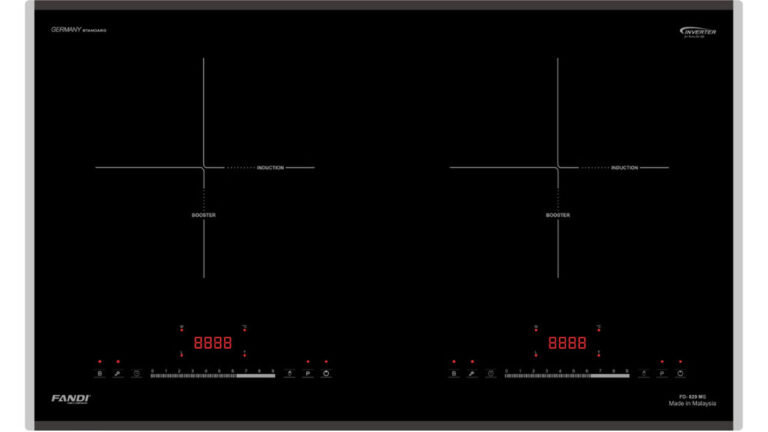Tap the right zone flame heat icon
Viewport: 768px width, 432px height.
point(644,373)
